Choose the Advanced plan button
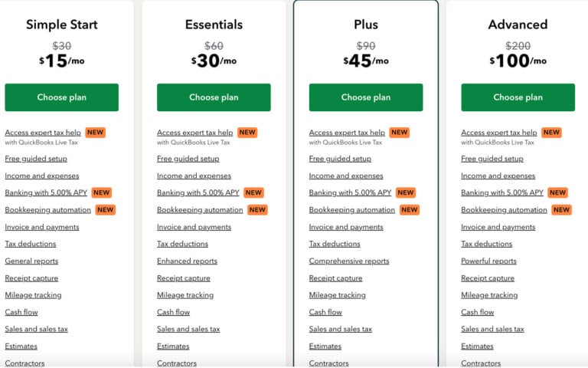Viewport: 588px width, 368px height. coord(518,97)
